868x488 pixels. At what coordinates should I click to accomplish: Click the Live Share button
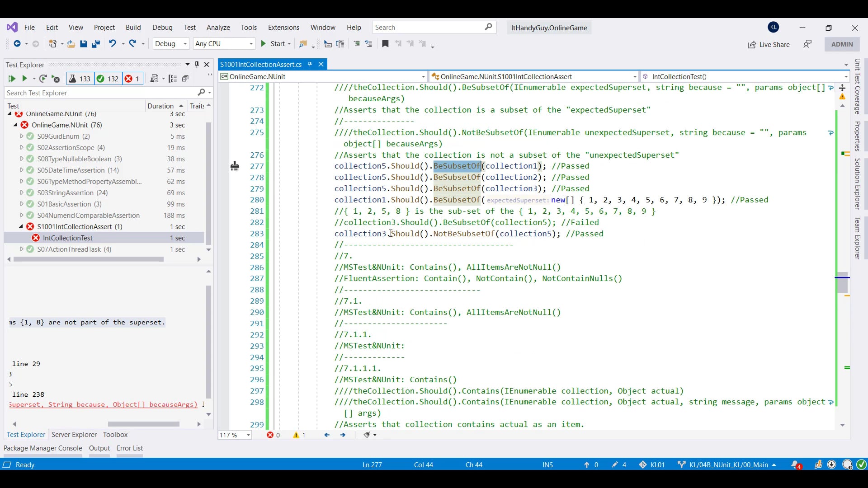click(769, 44)
